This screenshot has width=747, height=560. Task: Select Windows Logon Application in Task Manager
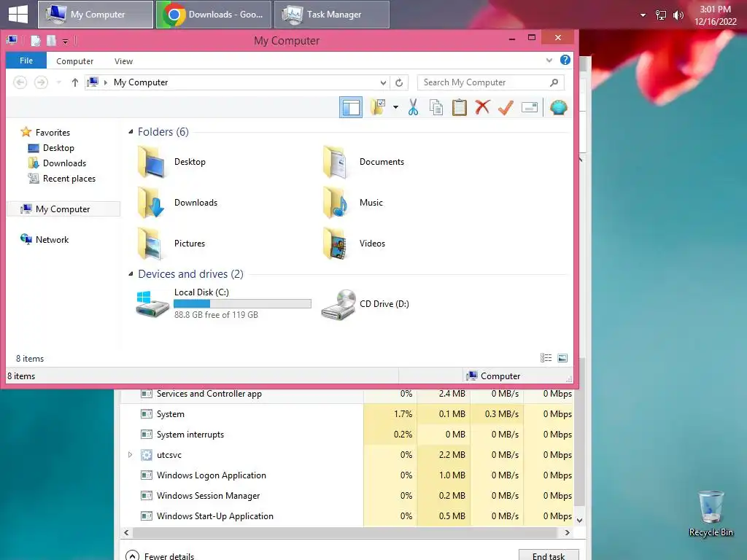pyautogui.click(x=347, y=475)
